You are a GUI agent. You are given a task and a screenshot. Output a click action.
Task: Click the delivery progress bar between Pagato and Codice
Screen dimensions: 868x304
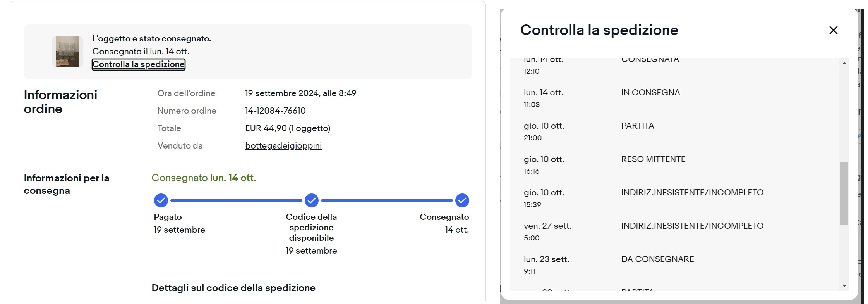pos(236,200)
